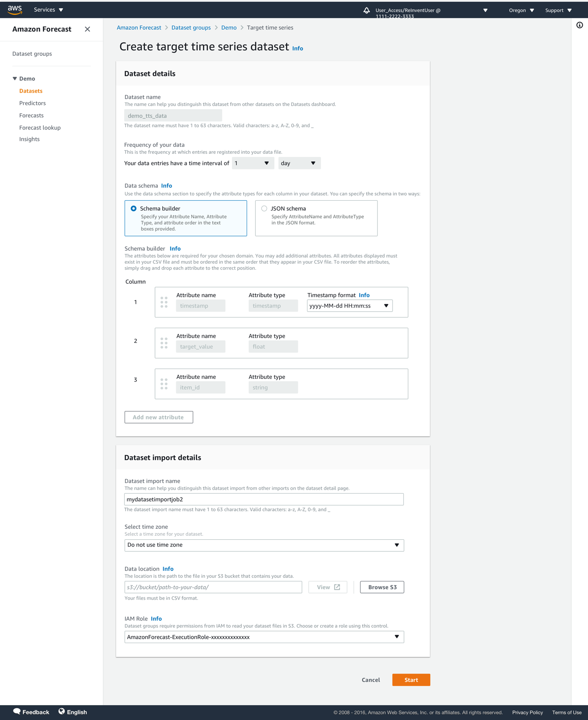The image size is (588, 720).
Task: Close the Amazon Forecast side panel
Action: pos(87,29)
